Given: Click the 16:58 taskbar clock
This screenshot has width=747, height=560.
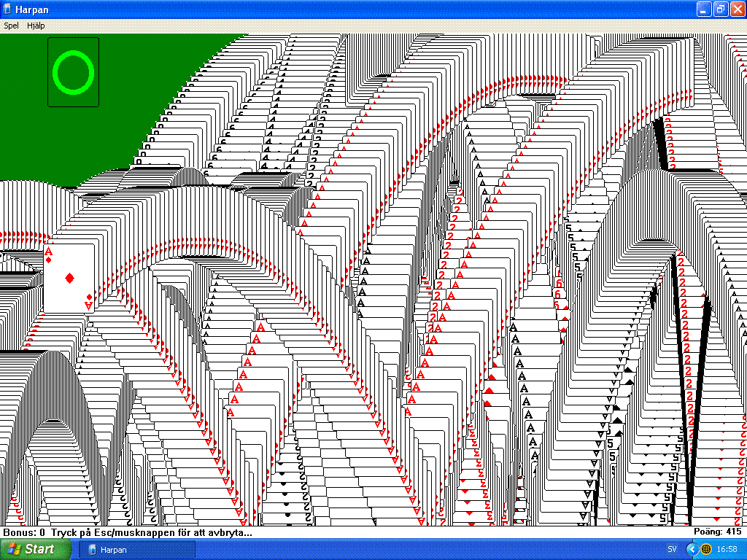Looking at the screenshot, I should (727, 549).
